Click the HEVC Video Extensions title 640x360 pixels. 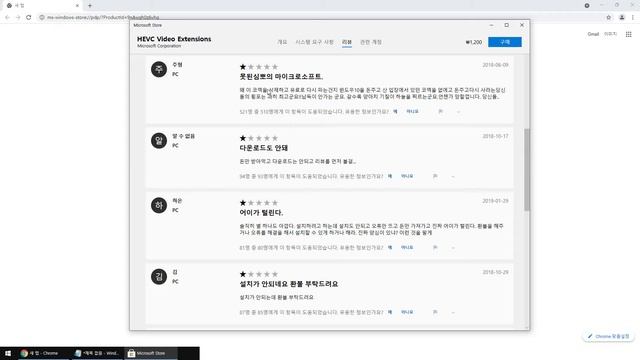click(x=174, y=39)
